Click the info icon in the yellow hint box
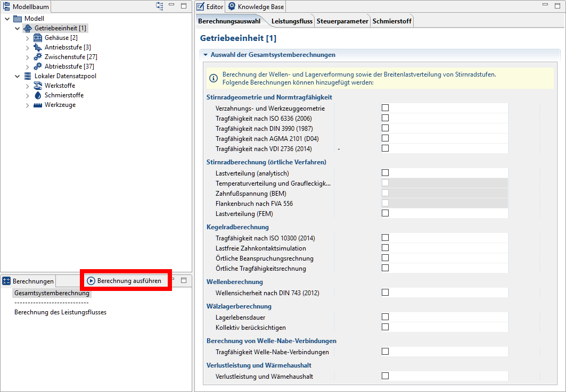 (214, 79)
